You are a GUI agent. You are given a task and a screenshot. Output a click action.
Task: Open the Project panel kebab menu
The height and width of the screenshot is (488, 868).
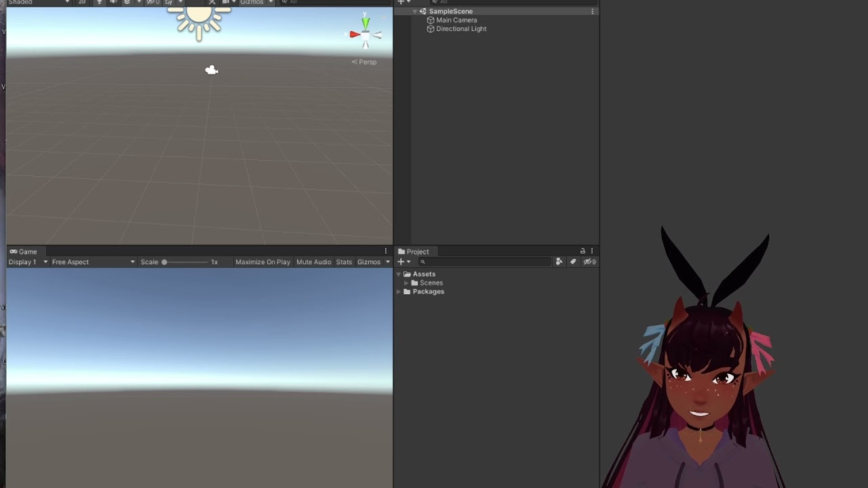tap(592, 251)
